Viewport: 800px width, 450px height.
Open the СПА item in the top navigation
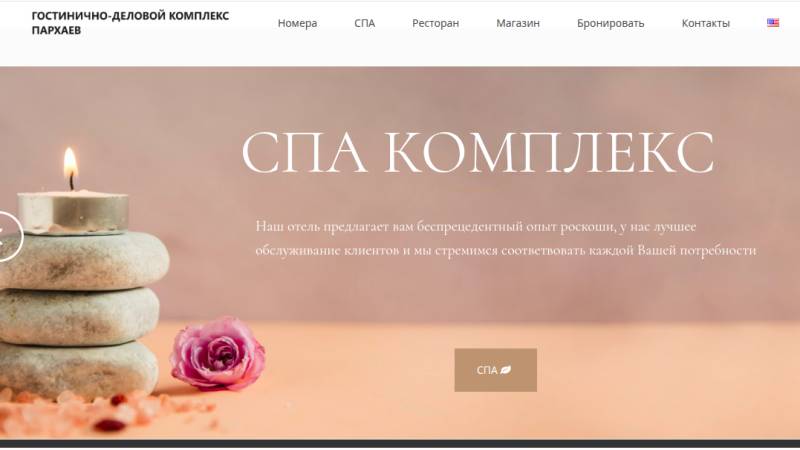(x=364, y=23)
